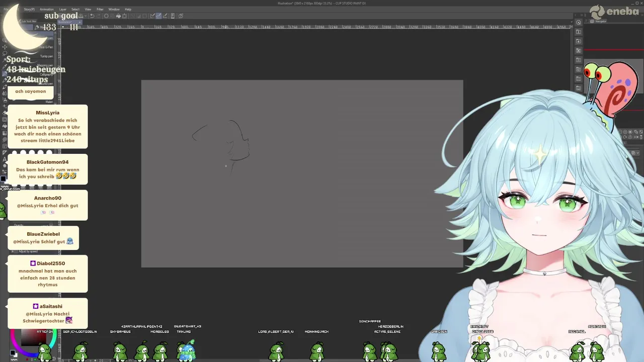Click the Clear layer icon

pyautogui.click(x=106, y=16)
